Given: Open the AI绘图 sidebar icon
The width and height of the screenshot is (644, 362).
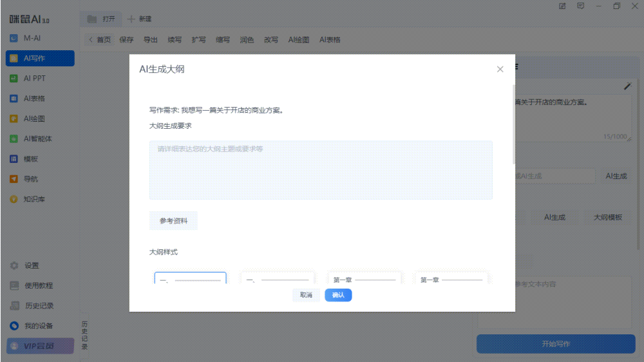Looking at the screenshot, I should 14,119.
